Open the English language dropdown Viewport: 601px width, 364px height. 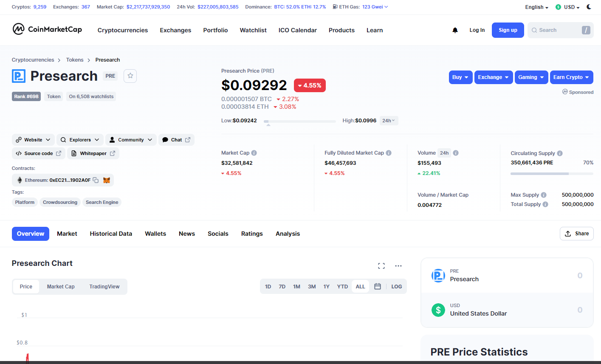pos(537,7)
